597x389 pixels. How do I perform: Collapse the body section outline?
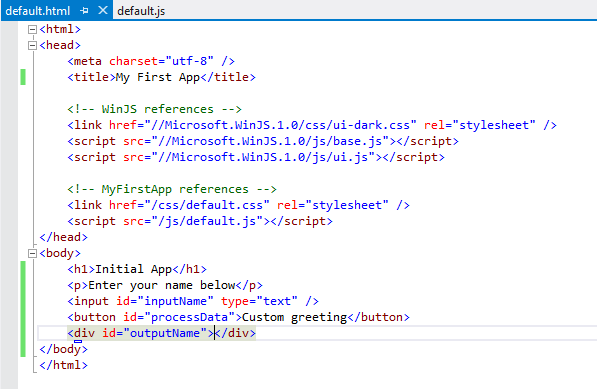pos(33,253)
